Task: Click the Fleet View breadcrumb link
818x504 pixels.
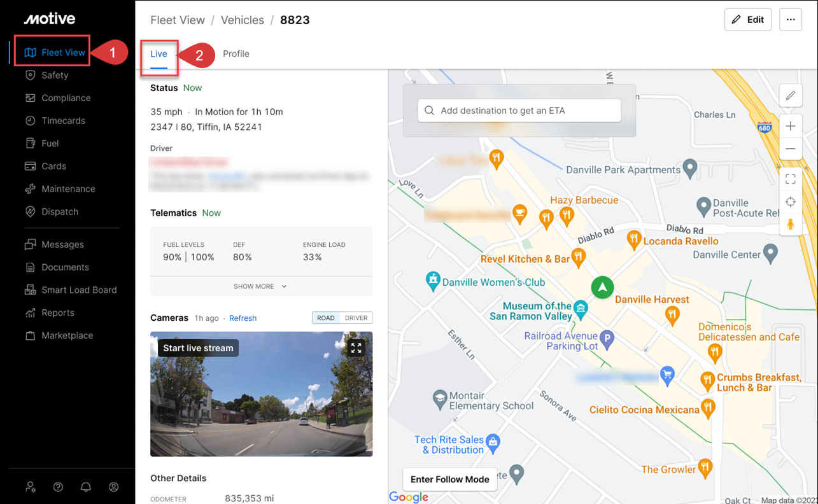Action: coord(178,20)
